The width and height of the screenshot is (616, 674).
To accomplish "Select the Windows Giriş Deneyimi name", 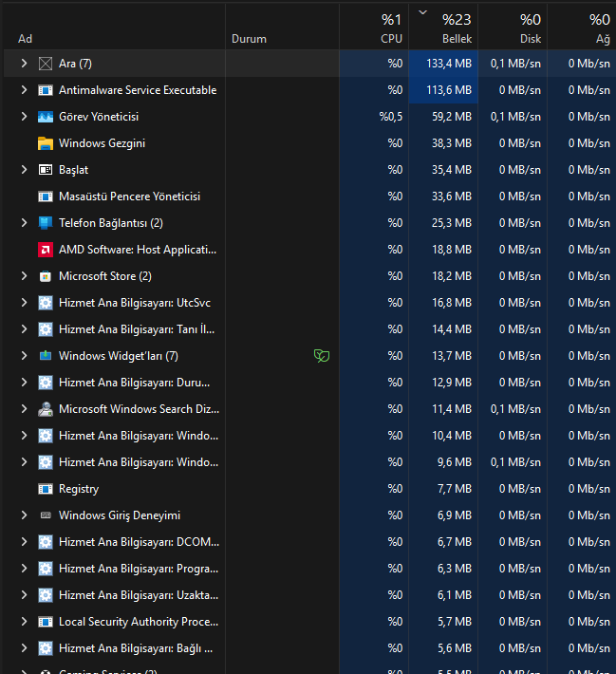I will pyautogui.click(x=120, y=515).
